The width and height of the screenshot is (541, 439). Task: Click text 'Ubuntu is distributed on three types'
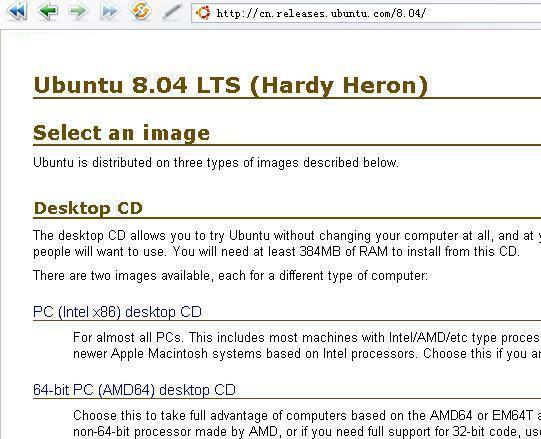tap(136, 162)
